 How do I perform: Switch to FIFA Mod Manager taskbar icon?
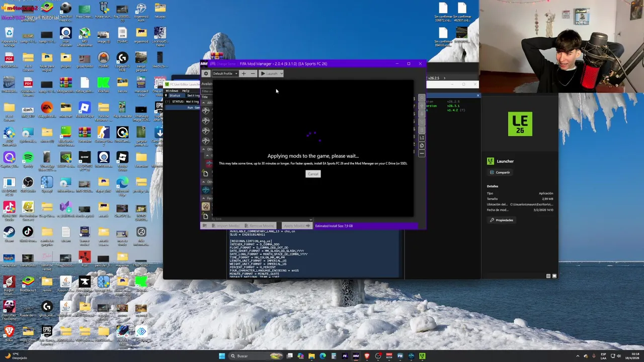tap(356, 356)
